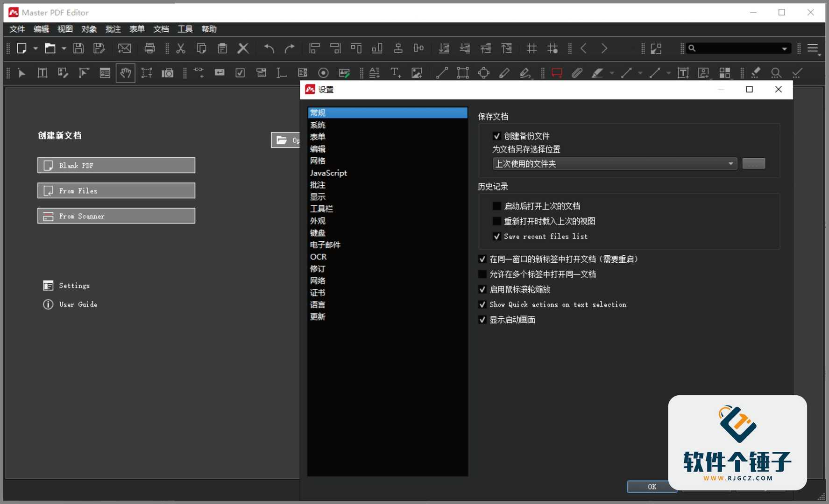Open the 帮助 menu
The image size is (829, 504).
click(x=209, y=29)
